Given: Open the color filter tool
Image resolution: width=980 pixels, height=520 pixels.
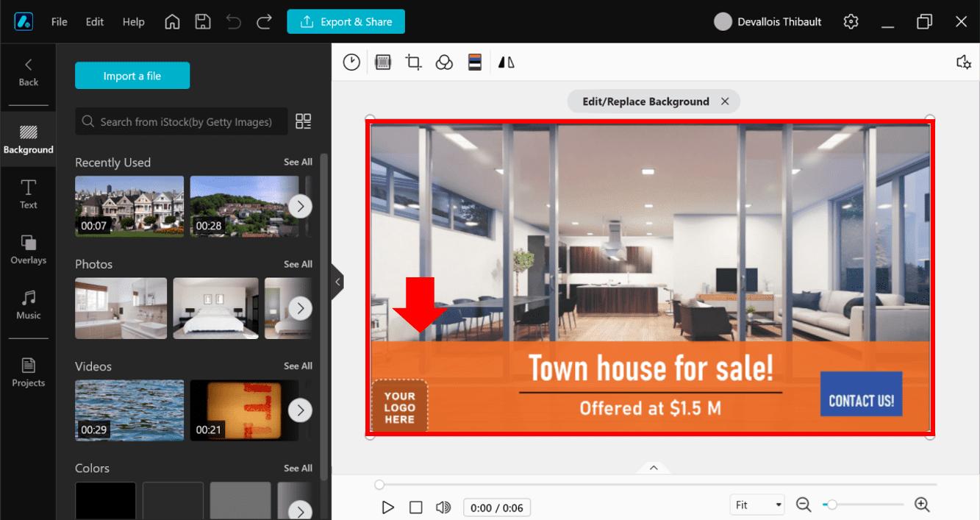Looking at the screenshot, I should [x=444, y=62].
